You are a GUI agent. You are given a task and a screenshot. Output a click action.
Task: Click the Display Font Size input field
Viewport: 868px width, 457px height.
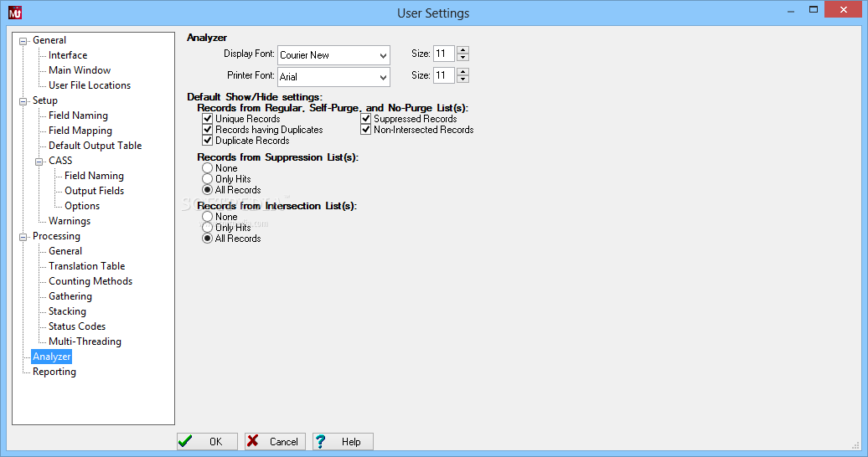[444, 54]
